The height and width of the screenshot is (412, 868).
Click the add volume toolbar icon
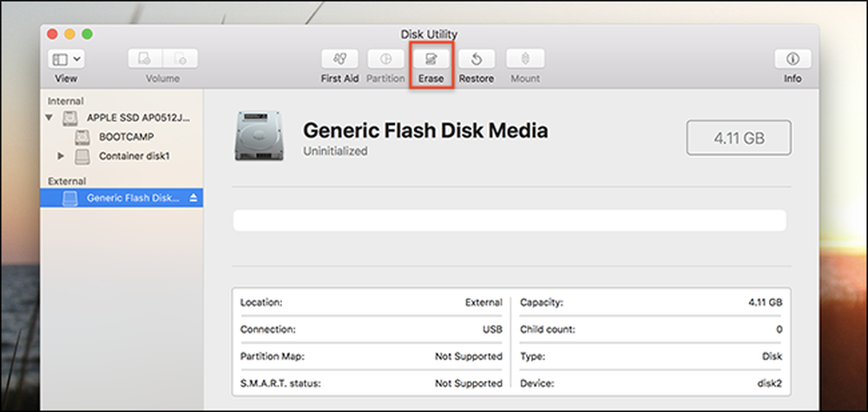pyautogui.click(x=146, y=59)
